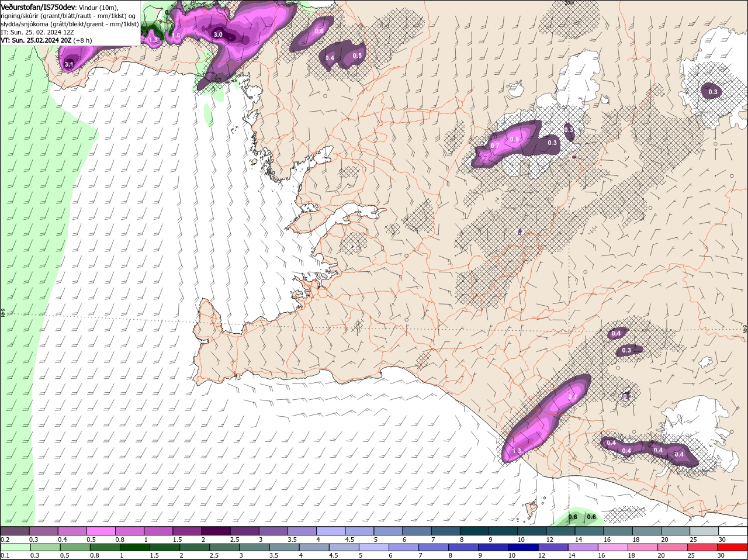Screen dimensions: 748x560
Task: Select the 0.1 swatch in the lower legend row
Action: [16, 548]
